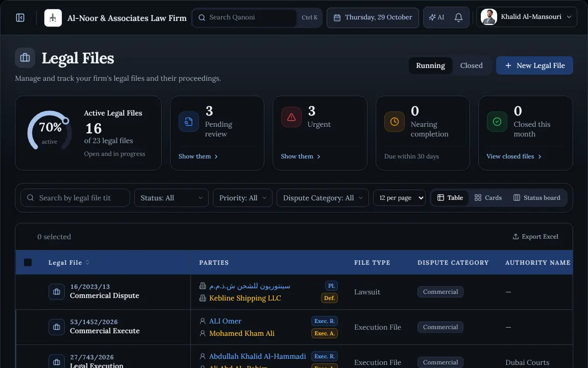The image size is (588, 368).
Task: Open the Dispute Category: All dropdown
Action: [323, 198]
